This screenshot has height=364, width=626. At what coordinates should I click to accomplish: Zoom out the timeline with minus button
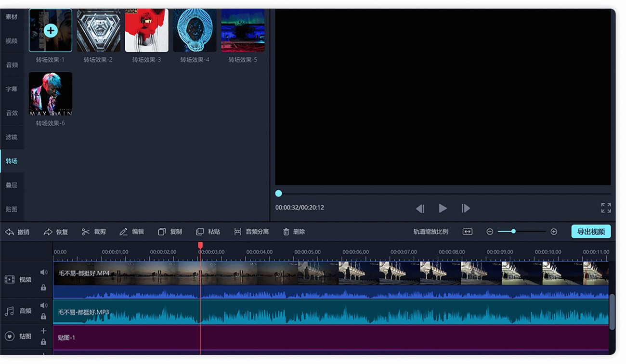tap(490, 232)
